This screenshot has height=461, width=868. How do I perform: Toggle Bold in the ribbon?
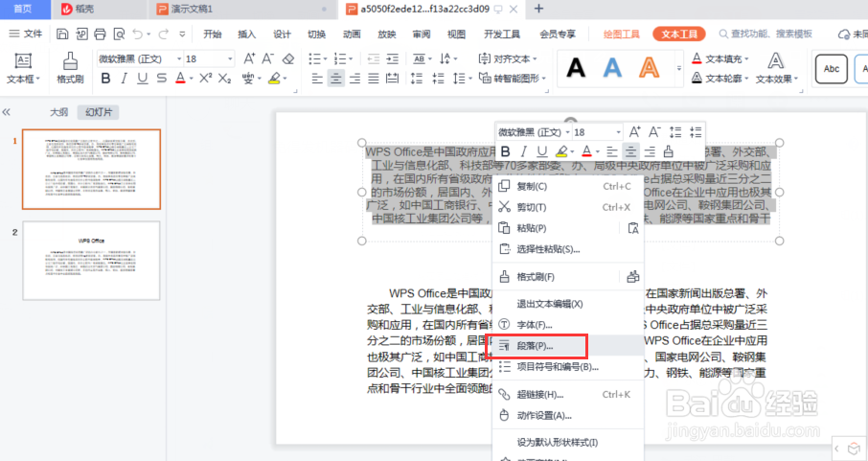(105, 79)
